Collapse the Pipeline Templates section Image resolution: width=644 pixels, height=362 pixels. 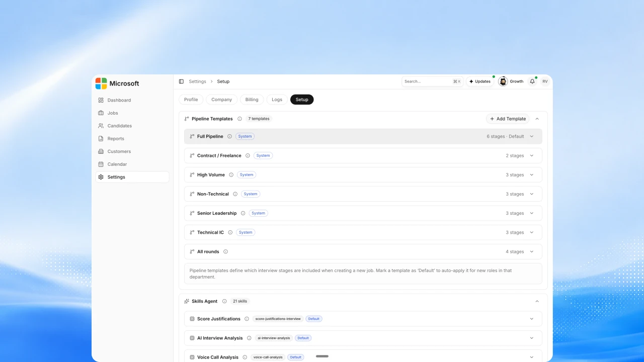point(537,119)
